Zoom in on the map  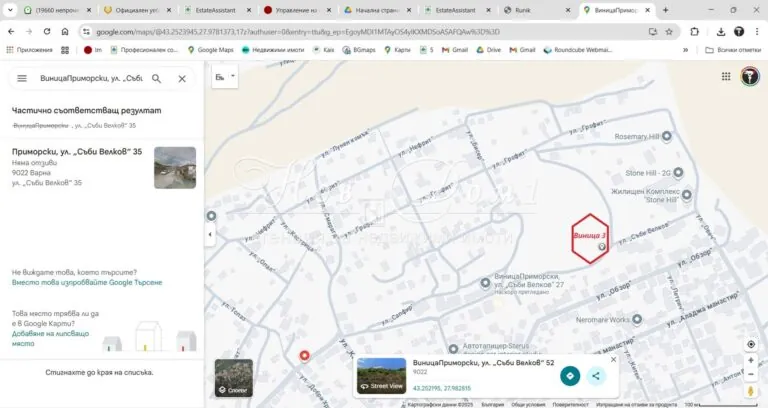click(751, 361)
